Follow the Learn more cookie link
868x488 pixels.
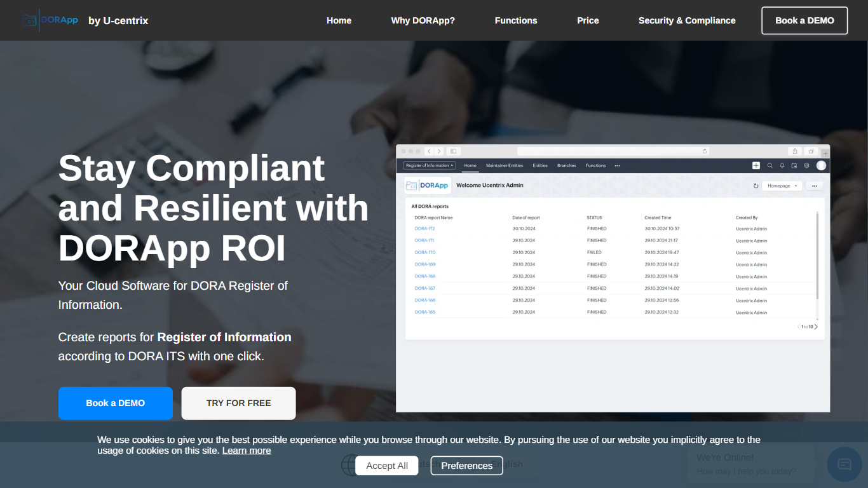click(247, 451)
